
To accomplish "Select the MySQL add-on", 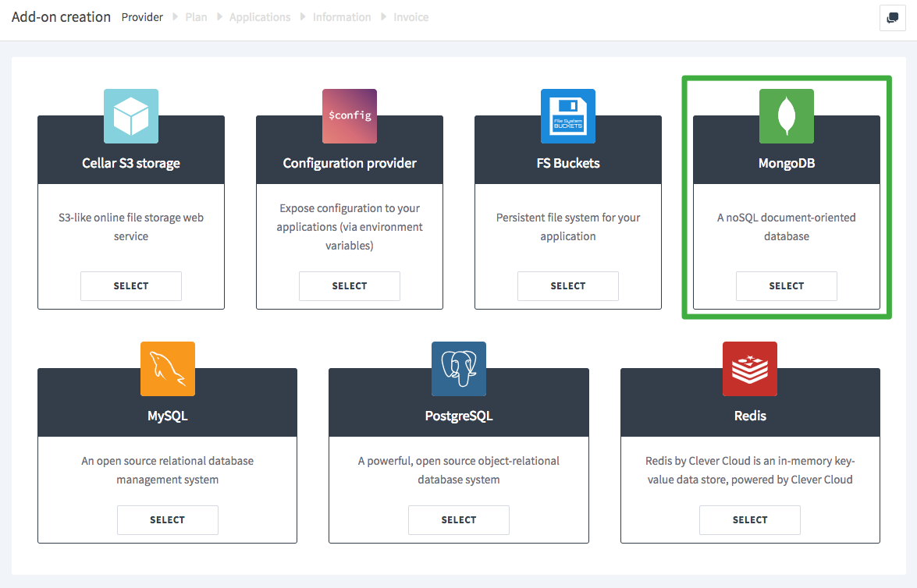I will click(x=168, y=520).
